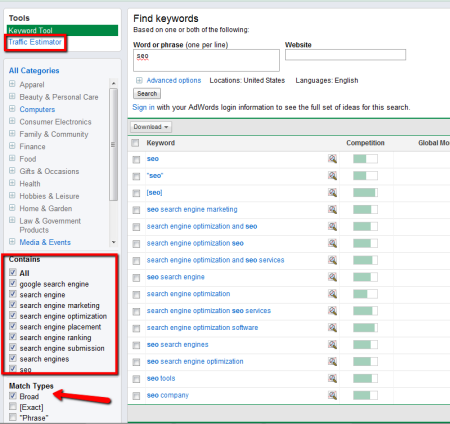Click the Website input field

[x=345, y=55]
